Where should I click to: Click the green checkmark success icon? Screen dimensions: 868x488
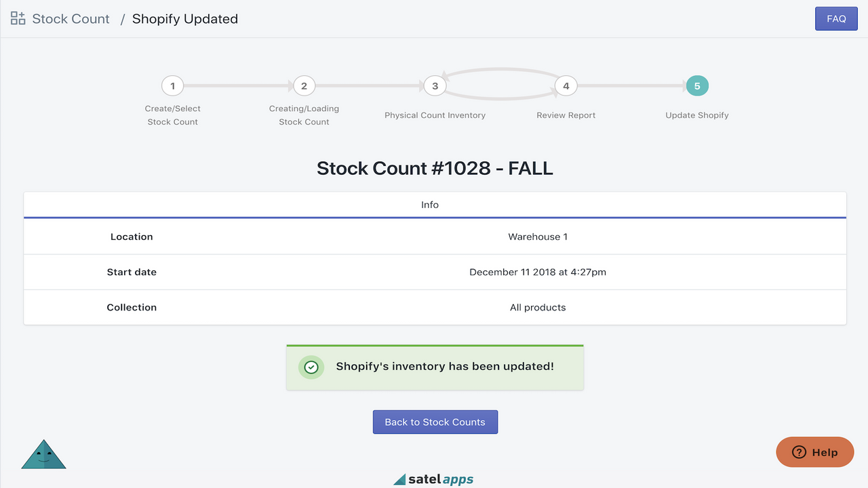311,367
